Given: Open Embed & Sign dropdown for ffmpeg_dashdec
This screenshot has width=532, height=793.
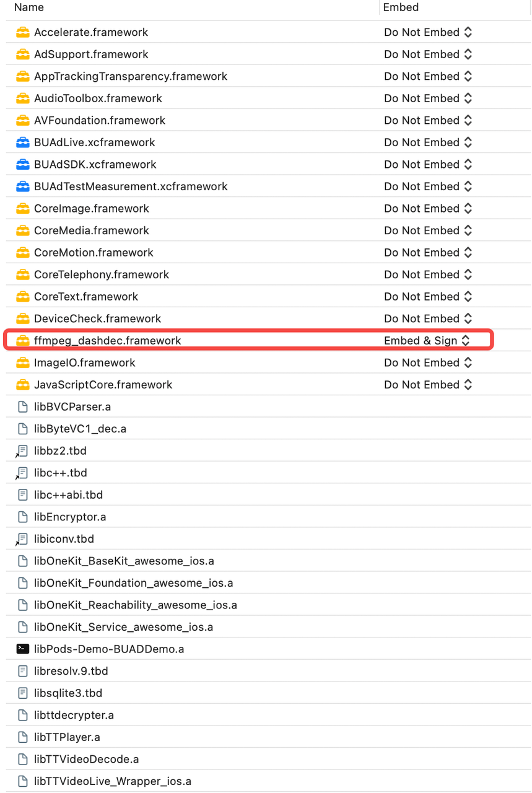Looking at the screenshot, I should tap(427, 341).
